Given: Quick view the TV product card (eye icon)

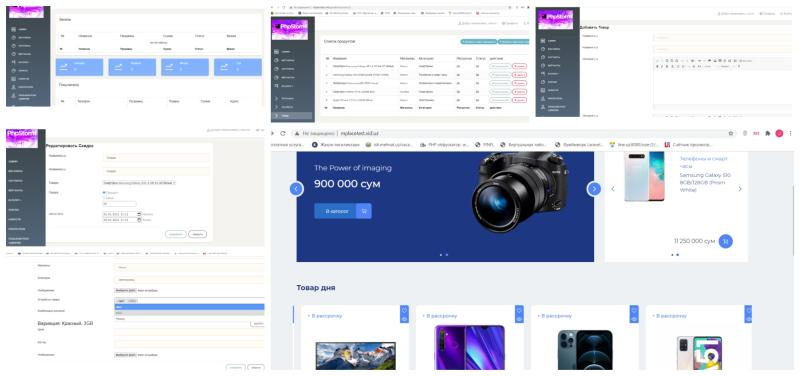Looking at the screenshot, I should [x=405, y=319].
